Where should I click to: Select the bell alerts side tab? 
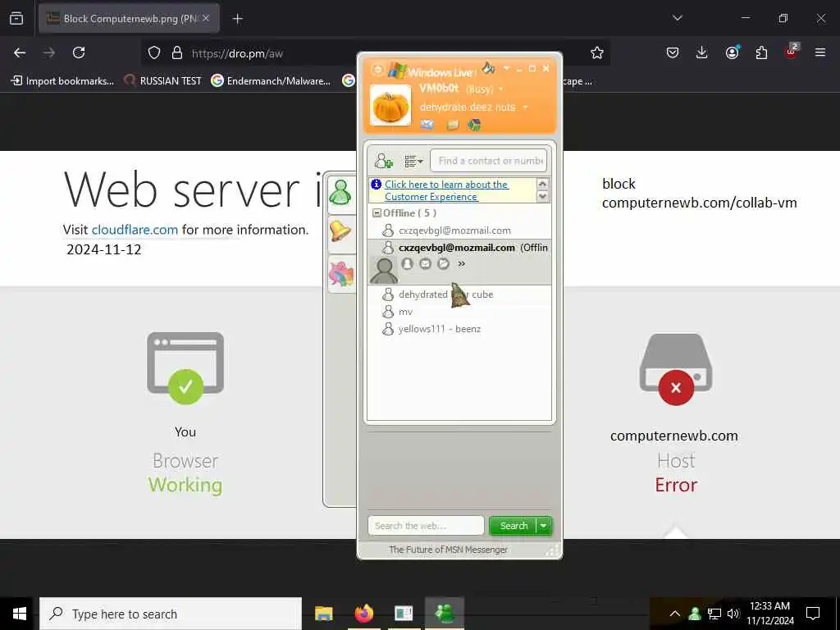click(x=340, y=232)
